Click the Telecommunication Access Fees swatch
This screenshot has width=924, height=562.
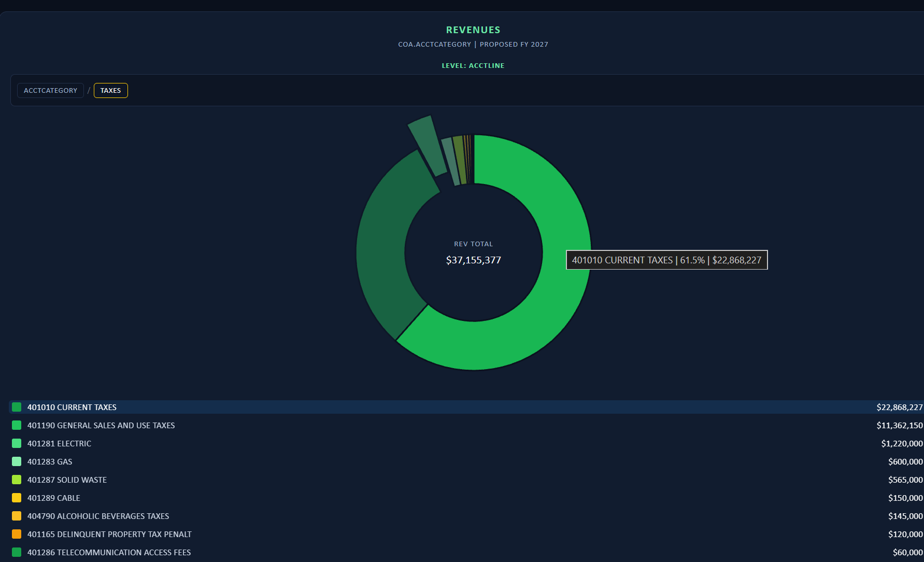tap(17, 552)
